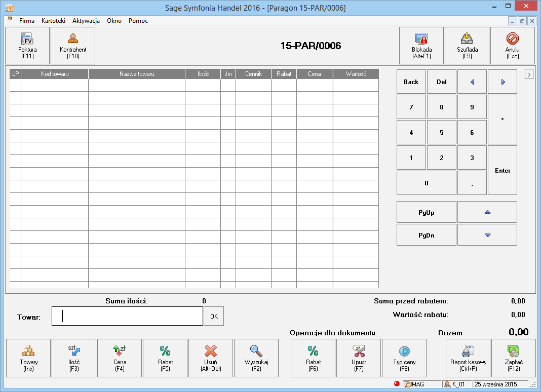Click the PgDn key
Image resolution: width=541 pixels, height=392 pixels.
(427, 235)
